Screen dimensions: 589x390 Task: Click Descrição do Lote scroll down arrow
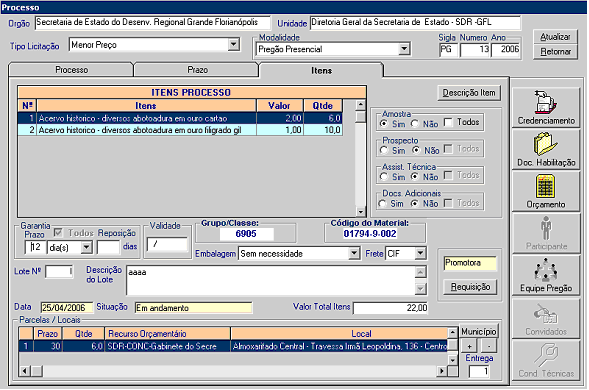click(421, 289)
